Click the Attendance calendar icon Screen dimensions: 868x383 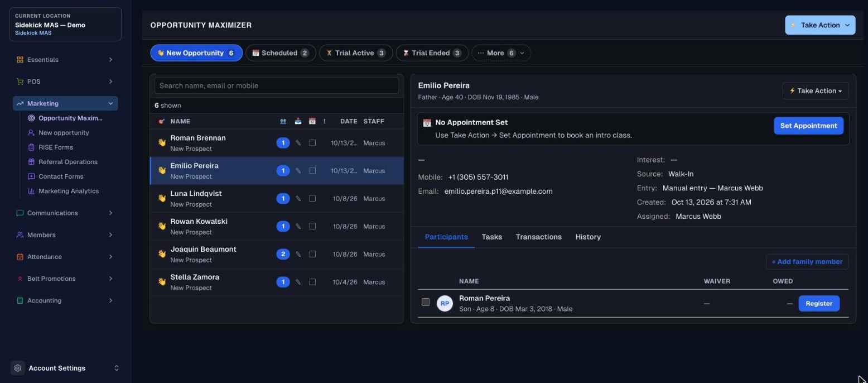coord(20,257)
